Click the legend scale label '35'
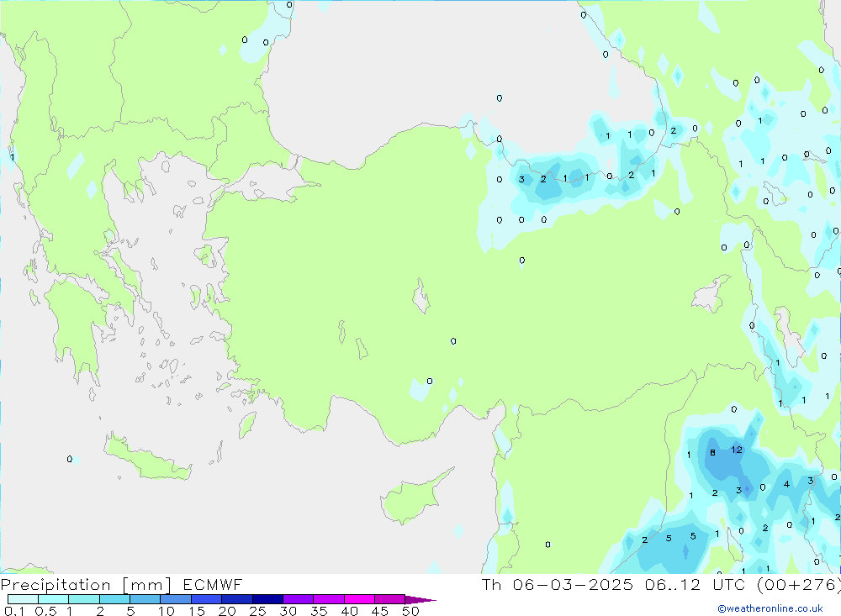The height and width of the screenshot is (616, 841). click(319, 611)
